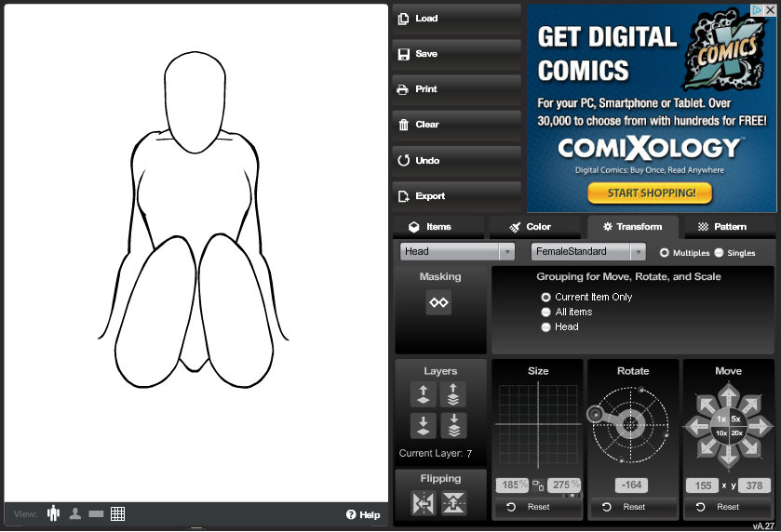Save the current character
This screenshot has height=532, width=781.
pyautogui.click(x=456, y=54)
